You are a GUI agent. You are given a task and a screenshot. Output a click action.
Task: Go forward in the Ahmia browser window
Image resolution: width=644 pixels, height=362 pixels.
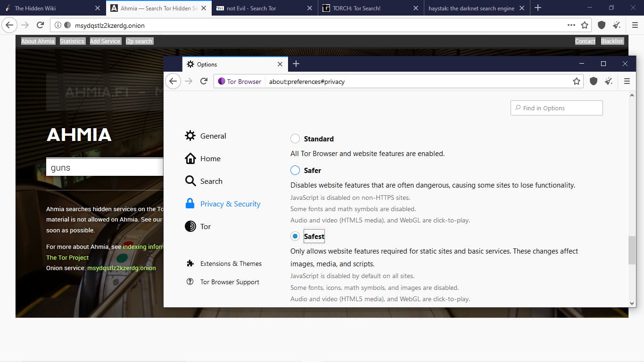(25, 25)
